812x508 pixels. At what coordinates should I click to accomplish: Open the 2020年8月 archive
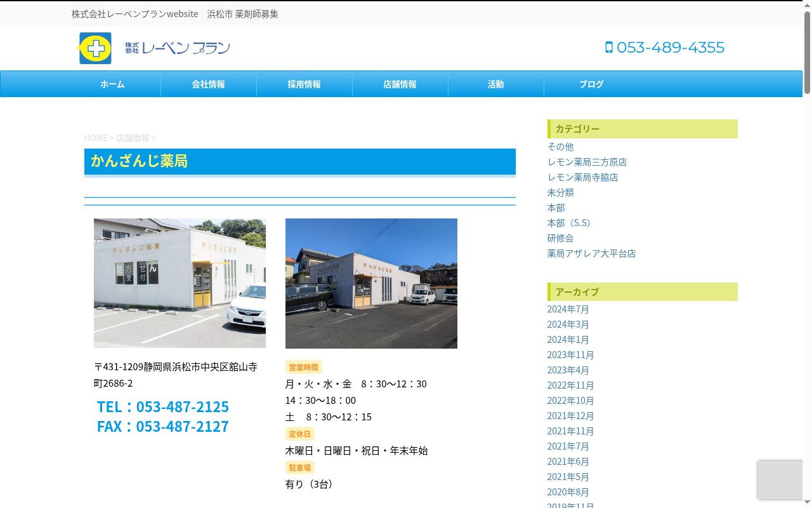click(568, 492)
